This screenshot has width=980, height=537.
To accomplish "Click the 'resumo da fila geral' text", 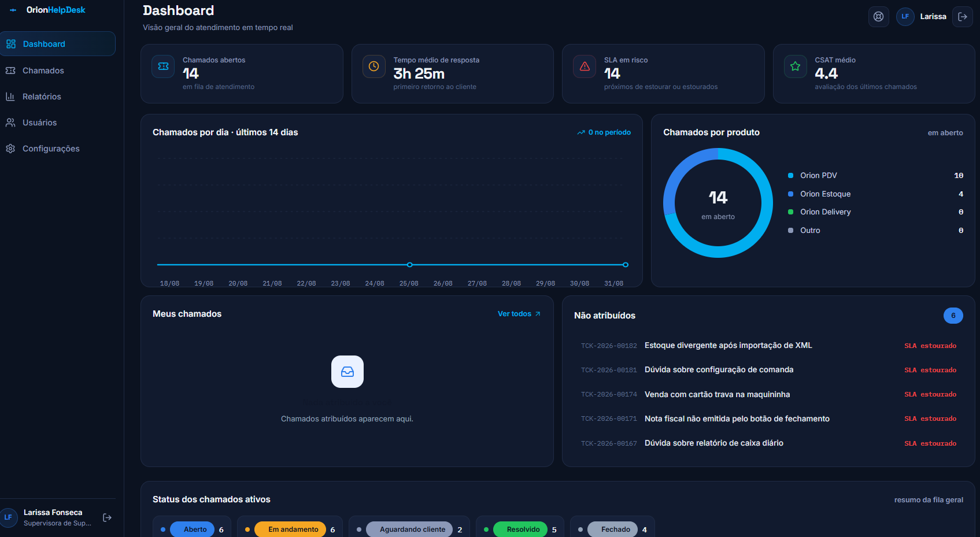I will 929,500.
